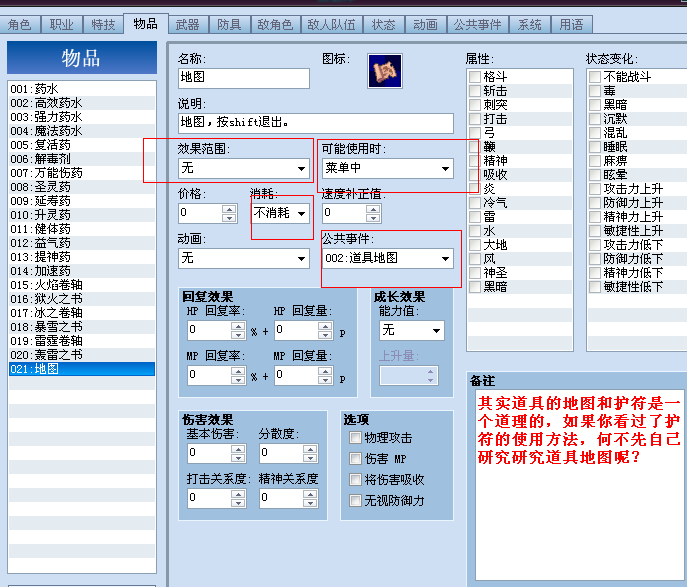
Task: Check the 麻痹 state checkbox
Action: tap(595, 161)
